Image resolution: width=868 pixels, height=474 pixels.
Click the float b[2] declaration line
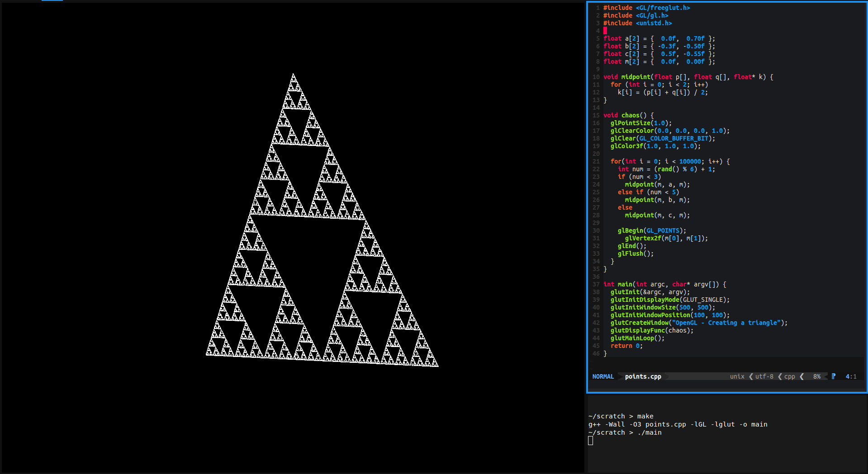(659, 46)
